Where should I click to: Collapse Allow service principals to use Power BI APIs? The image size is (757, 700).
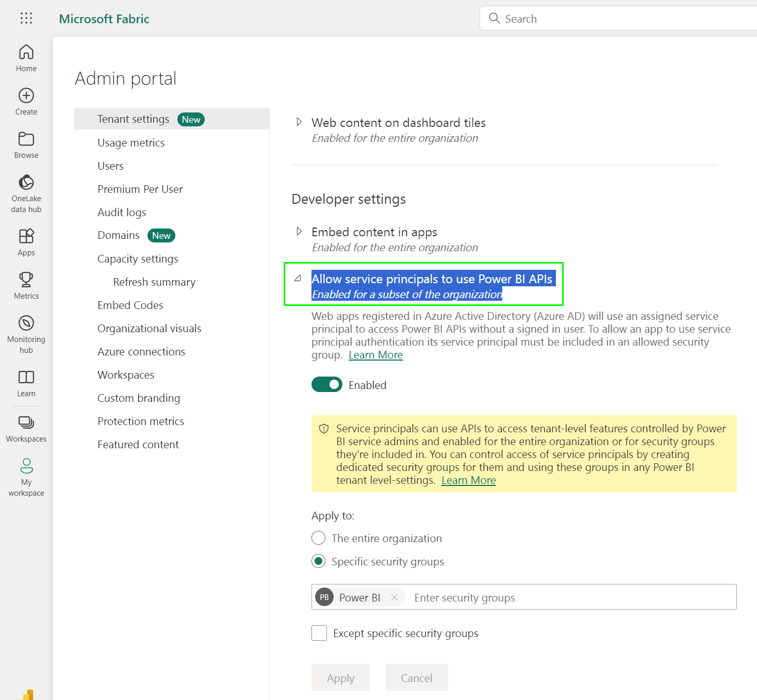coord(298,278)
